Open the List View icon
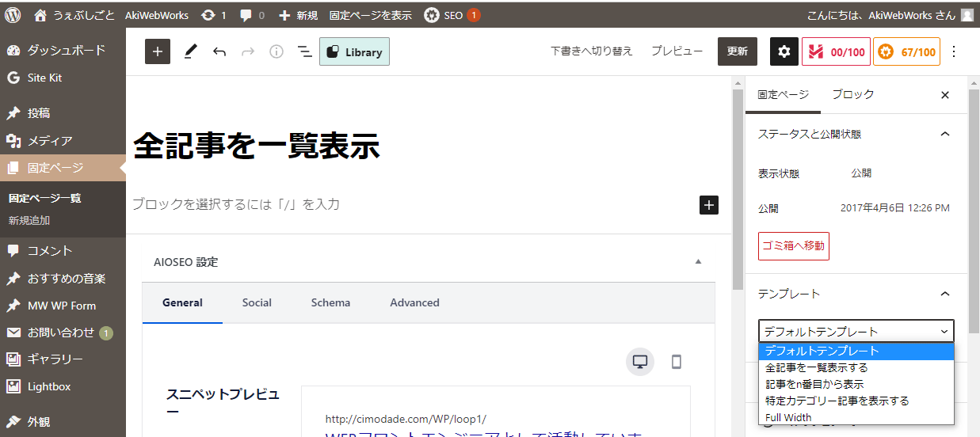The height and width of the screenshot is (437, 980). point(304,51)
